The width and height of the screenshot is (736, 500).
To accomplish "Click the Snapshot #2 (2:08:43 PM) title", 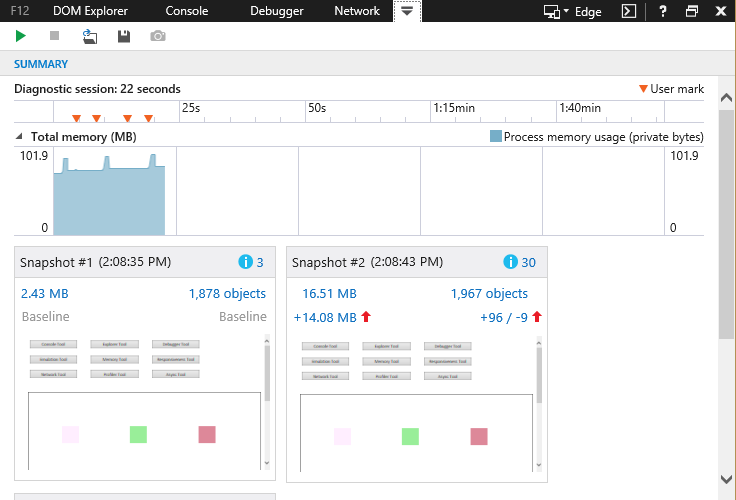I will 368,262.
